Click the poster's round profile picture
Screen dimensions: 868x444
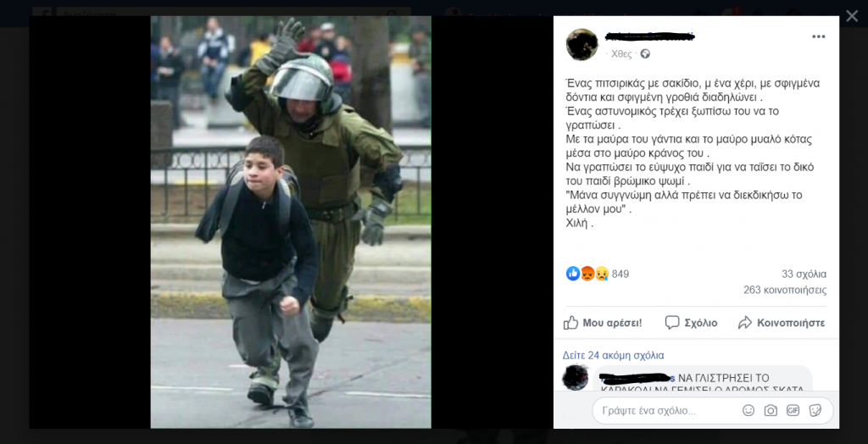(581, 44)
